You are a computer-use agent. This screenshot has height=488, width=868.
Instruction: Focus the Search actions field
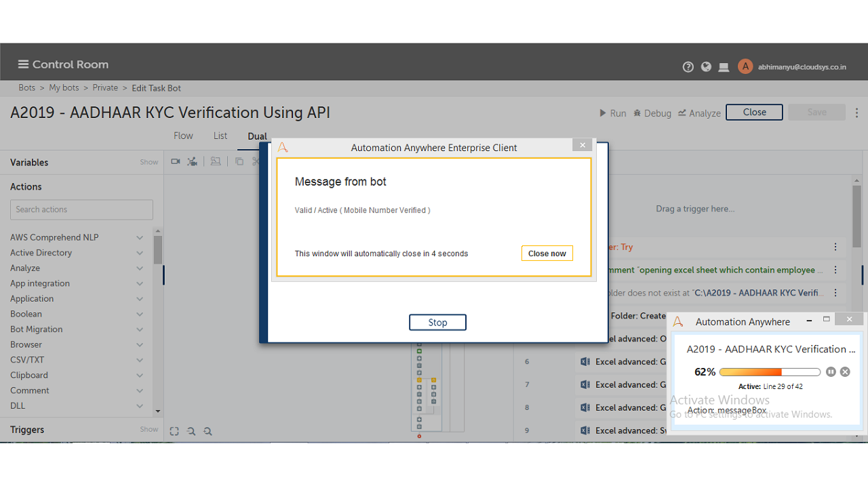[81, 209]
